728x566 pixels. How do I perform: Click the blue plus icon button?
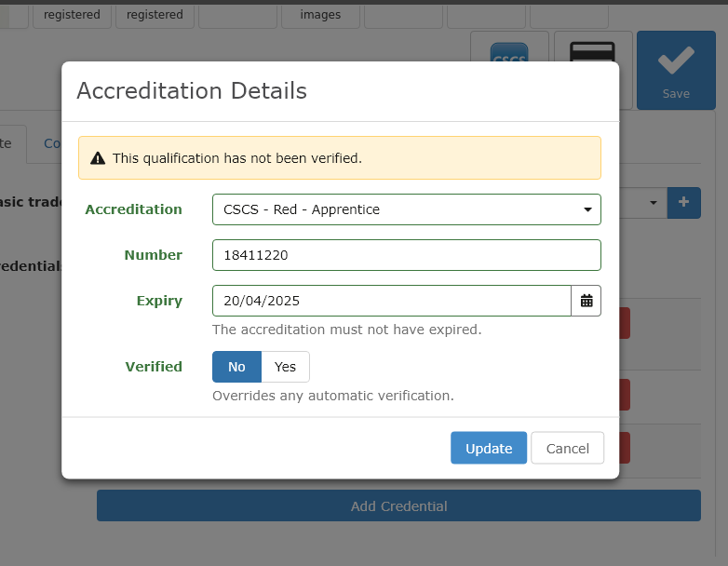tap(684, 202)
